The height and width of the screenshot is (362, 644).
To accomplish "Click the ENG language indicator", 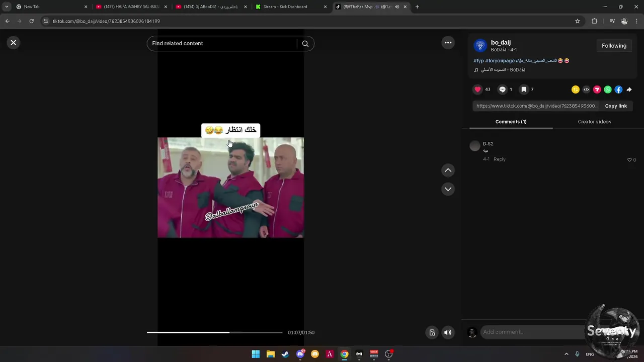I will point(590,354).
